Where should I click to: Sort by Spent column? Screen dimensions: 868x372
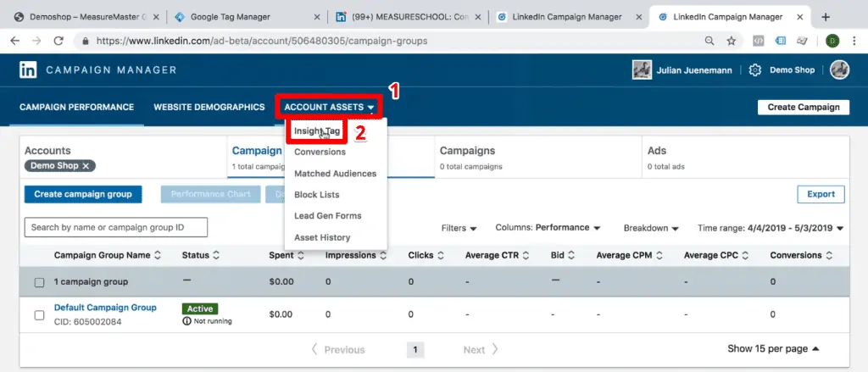click(301, 256)
